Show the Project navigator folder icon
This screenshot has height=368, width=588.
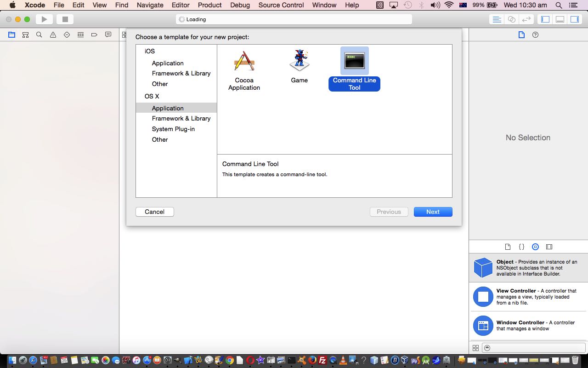click(11, 34)
